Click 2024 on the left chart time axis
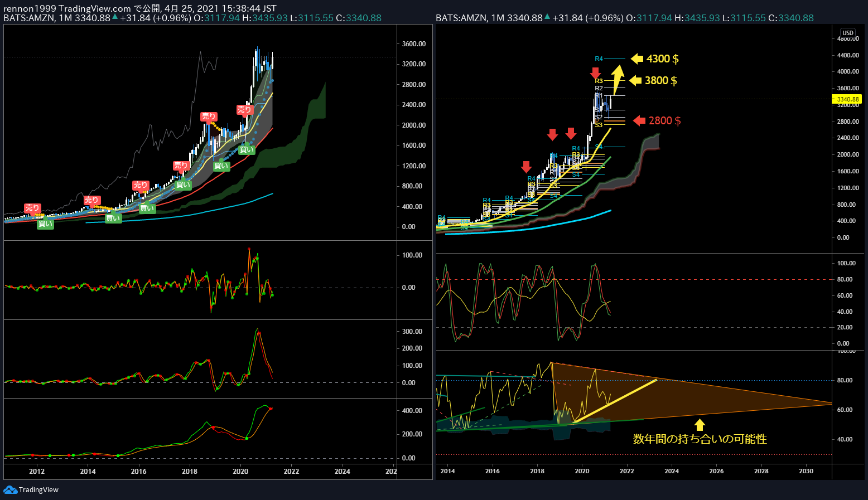 click(342, 471)
